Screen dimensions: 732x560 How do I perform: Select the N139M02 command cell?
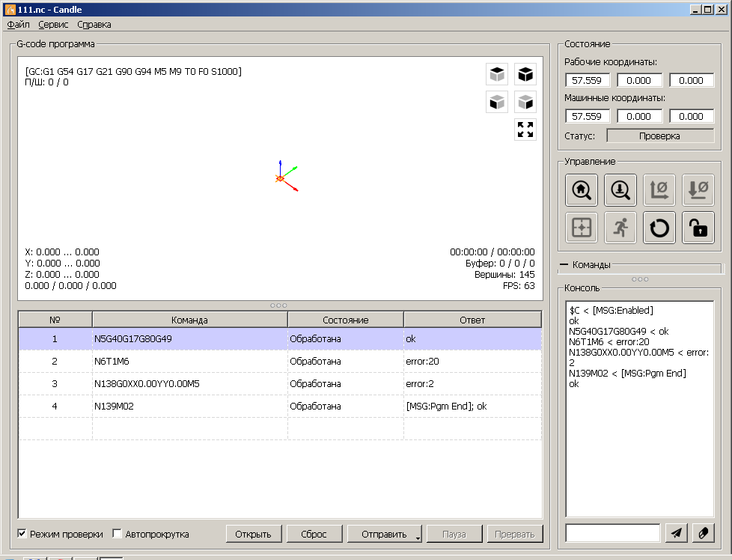pos(189,407)
